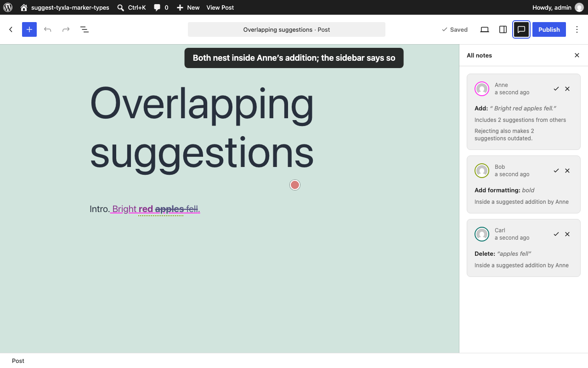Select the 'Add: Bright red apples fell' note text

click(x=515, y=109)
